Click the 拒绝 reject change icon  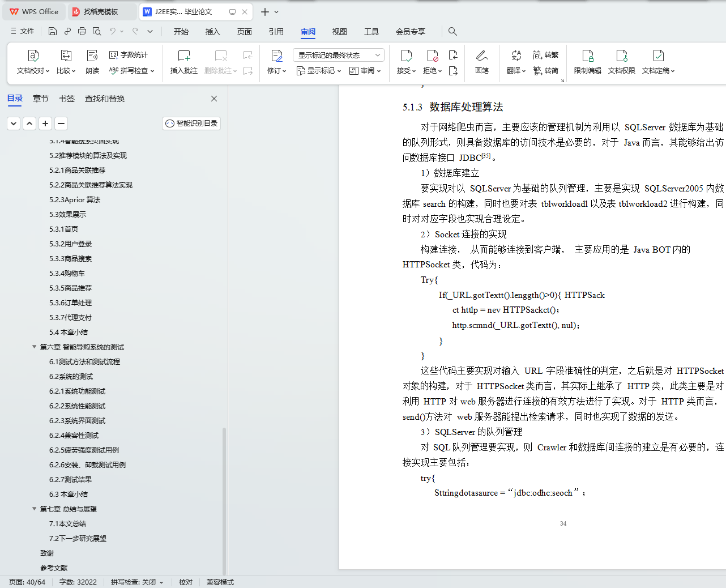(x=433, y=56)
